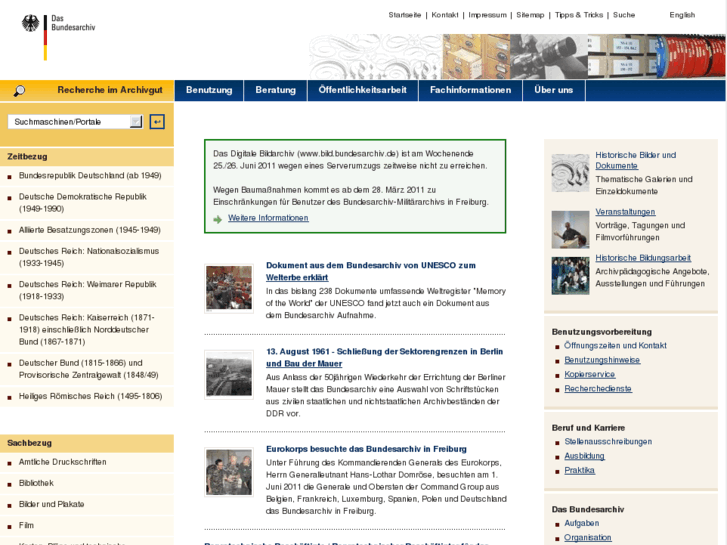Click the Suche link in the header
Viewport: 727px width, 545px height.
(x=624, y=15)
